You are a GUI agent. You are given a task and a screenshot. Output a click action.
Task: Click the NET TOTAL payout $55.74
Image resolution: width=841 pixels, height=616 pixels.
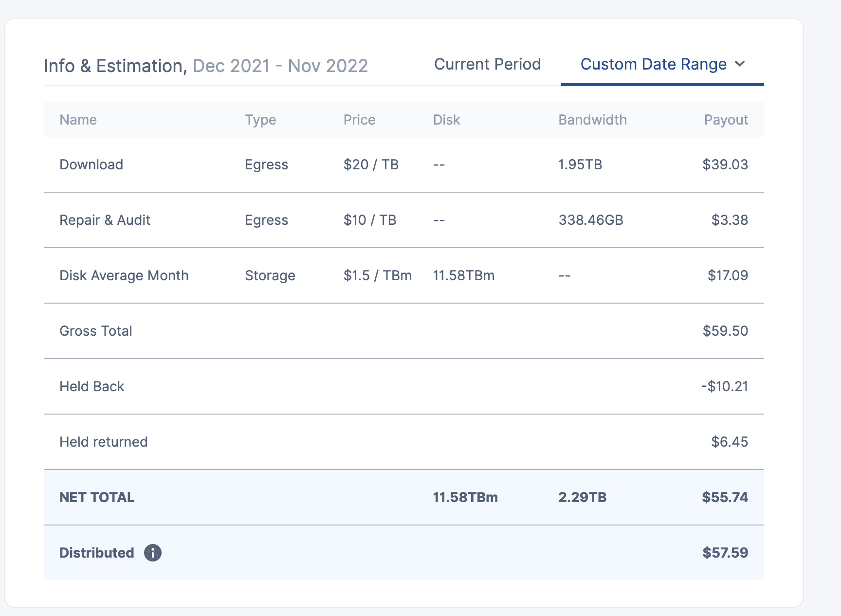[x=725, y=497]
